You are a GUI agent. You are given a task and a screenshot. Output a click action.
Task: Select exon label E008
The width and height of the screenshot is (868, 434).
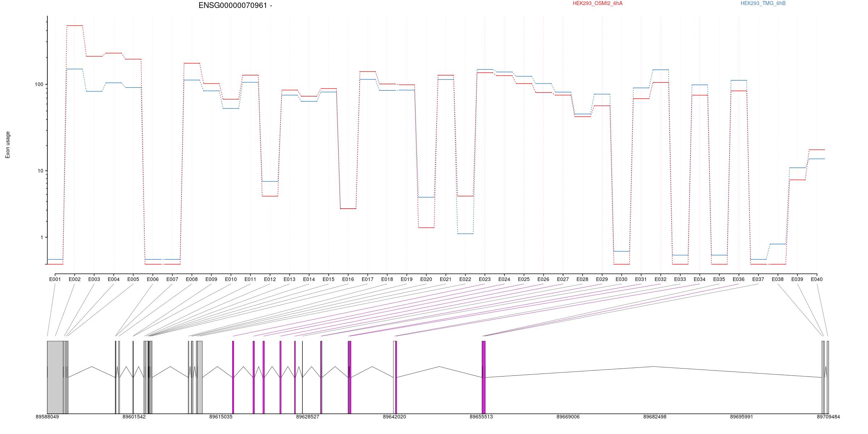192,279
